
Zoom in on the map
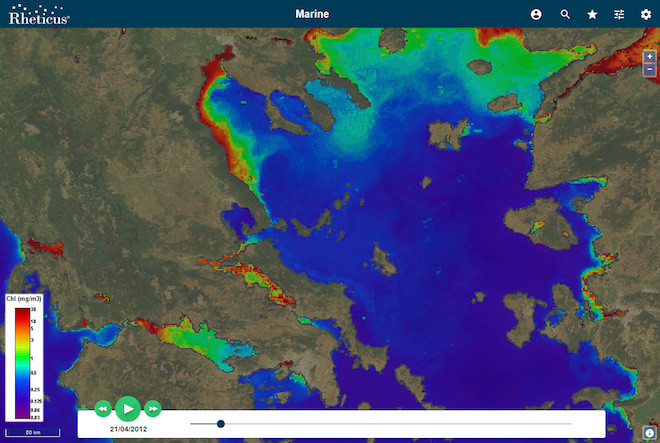[x=649, y=57]
